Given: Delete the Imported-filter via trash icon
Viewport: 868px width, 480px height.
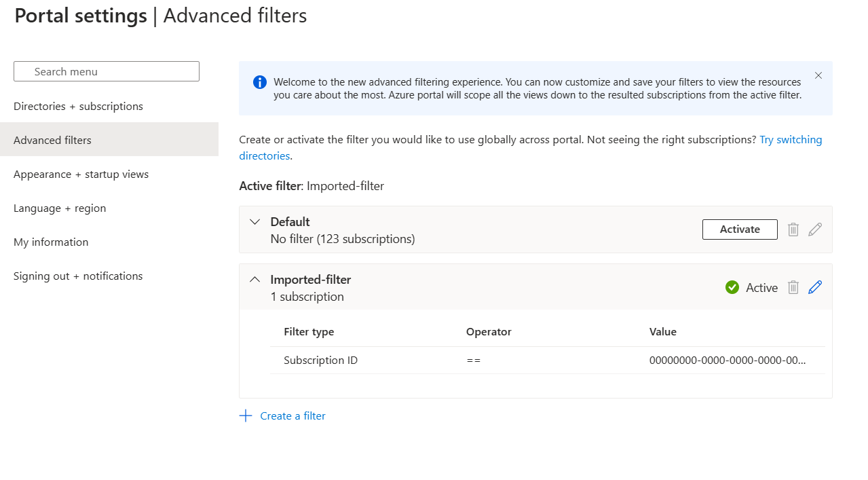Looking at the screenshot, I should [793, 287].
